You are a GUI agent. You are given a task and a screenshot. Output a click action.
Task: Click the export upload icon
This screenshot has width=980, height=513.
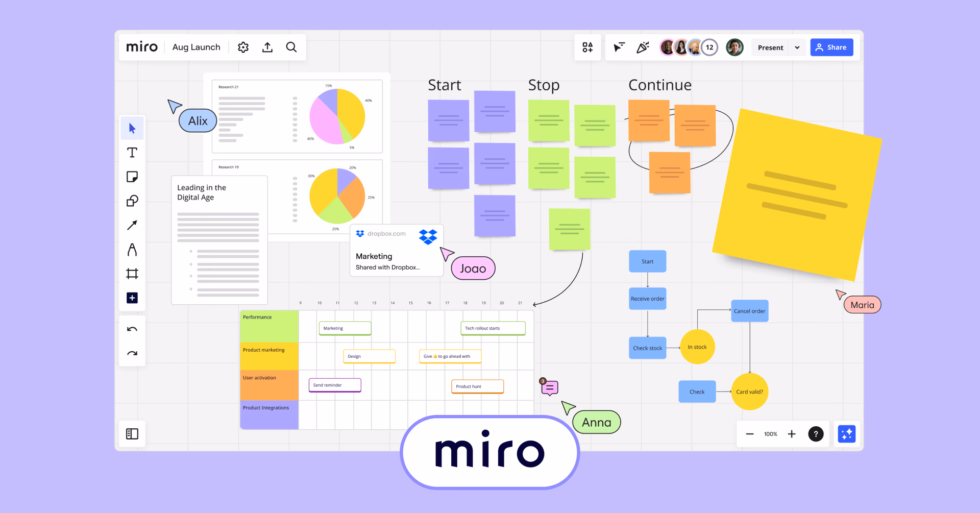tap(267, 47)
